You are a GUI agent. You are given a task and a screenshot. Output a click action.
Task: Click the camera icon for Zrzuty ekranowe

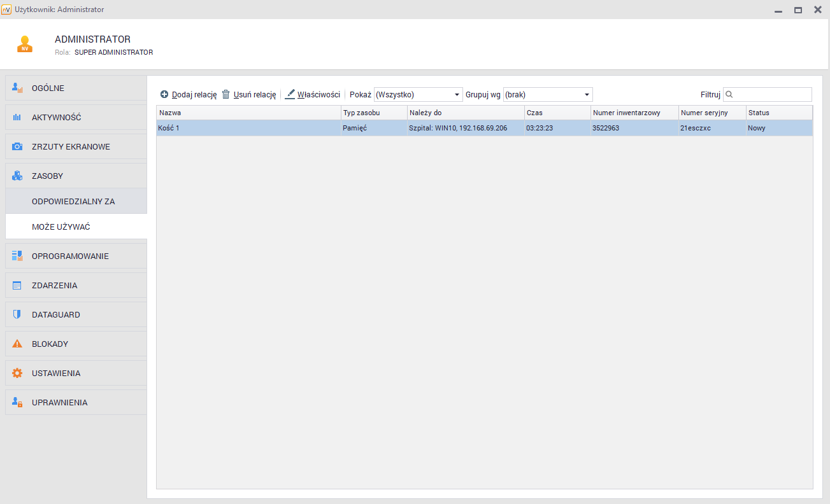pyautogui.click(x=17, y=147)
